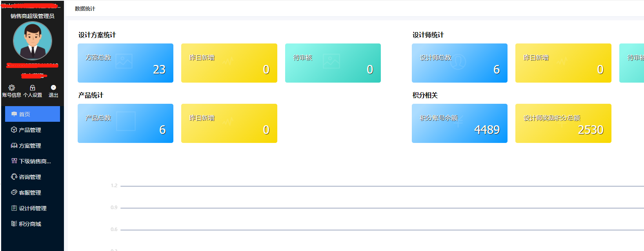This screenshot has height=251, width=644.
Task: Click the cube icon beside 产品管理
Action: [14, 130]
